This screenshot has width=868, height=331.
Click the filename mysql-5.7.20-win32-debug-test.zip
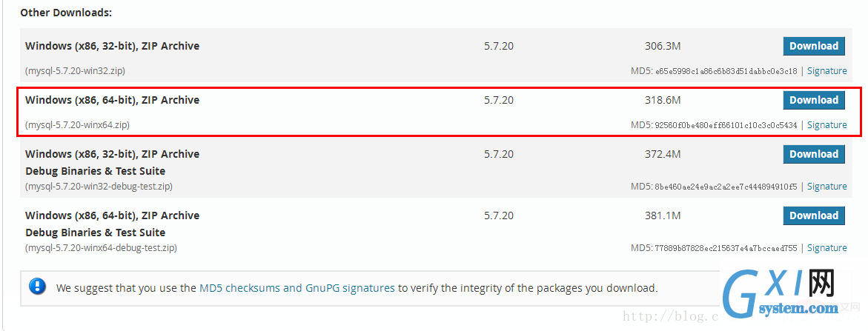click(x=99, y=186)
